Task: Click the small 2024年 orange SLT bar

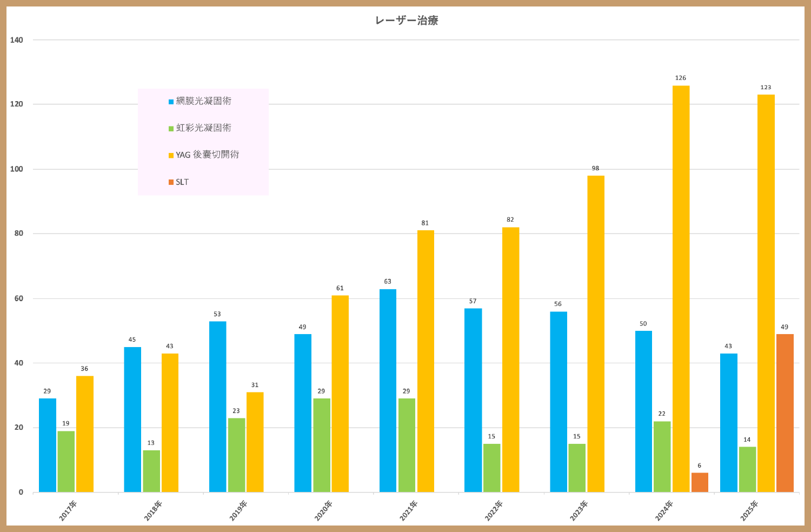Action: pyautogui.click(x=700, y=482)
